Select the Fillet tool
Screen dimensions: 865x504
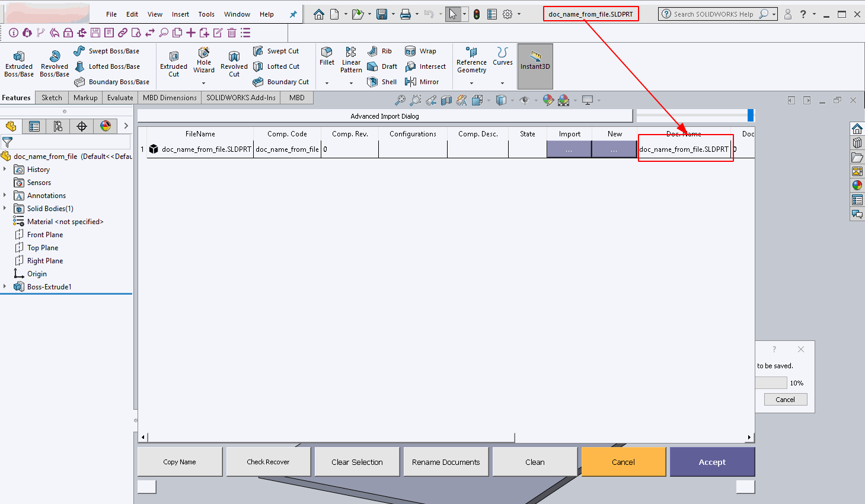coord(327,58)
